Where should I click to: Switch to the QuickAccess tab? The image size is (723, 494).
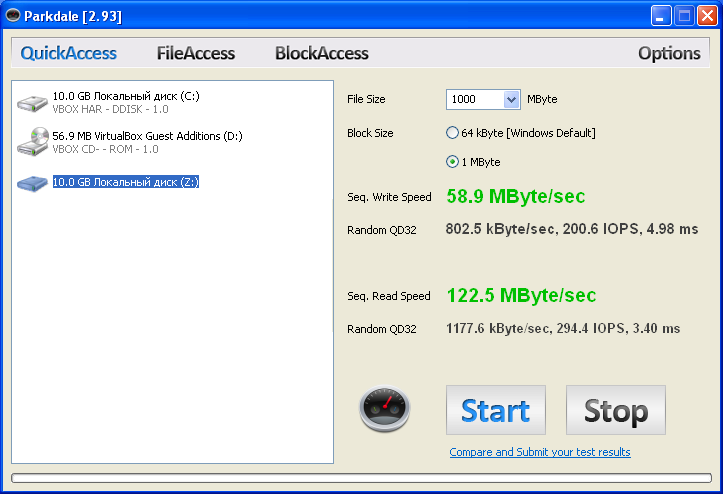click(x=69, y=53)
